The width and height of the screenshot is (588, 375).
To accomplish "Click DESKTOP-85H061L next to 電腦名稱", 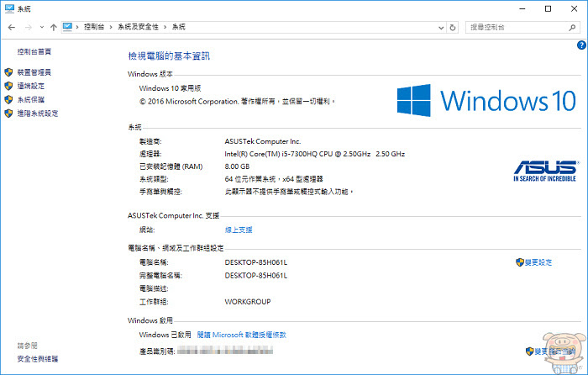I will point(256,262).
